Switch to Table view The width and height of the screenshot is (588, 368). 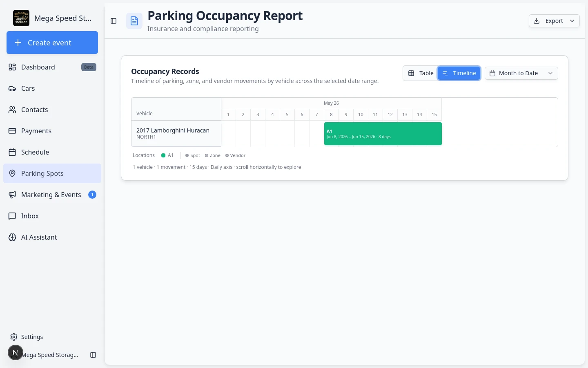(x=421, y=73)
